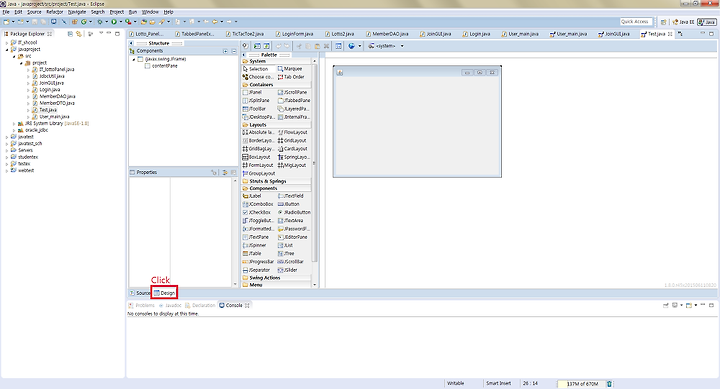Screen dimensions: 720x389
Task: Select JRadioButton in the palette
Action: [x=294, y=213]
